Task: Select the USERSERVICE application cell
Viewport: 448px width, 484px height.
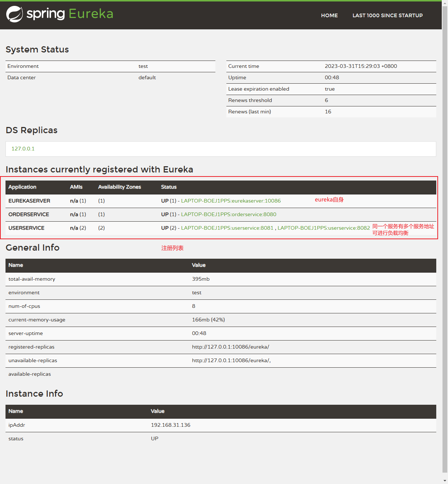Action: click(x=26, y=228)
